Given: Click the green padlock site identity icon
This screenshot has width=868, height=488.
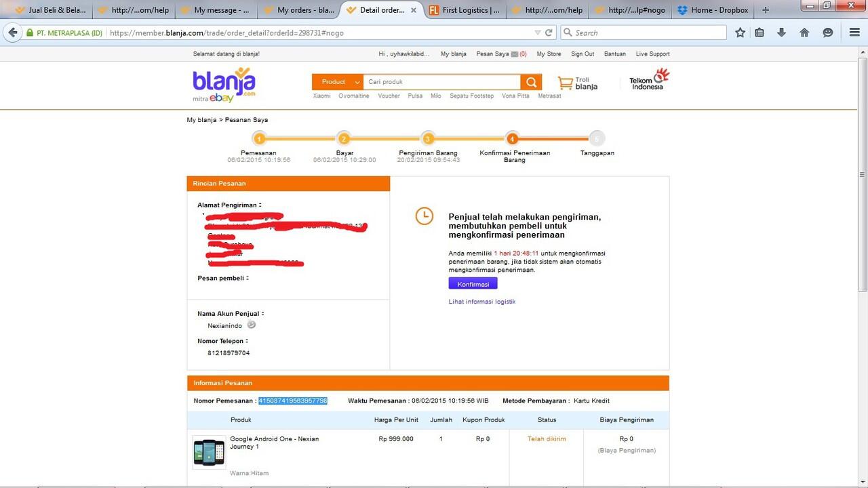Looking at the screenshot, I should pyautogui.click(x=30, y=33).
